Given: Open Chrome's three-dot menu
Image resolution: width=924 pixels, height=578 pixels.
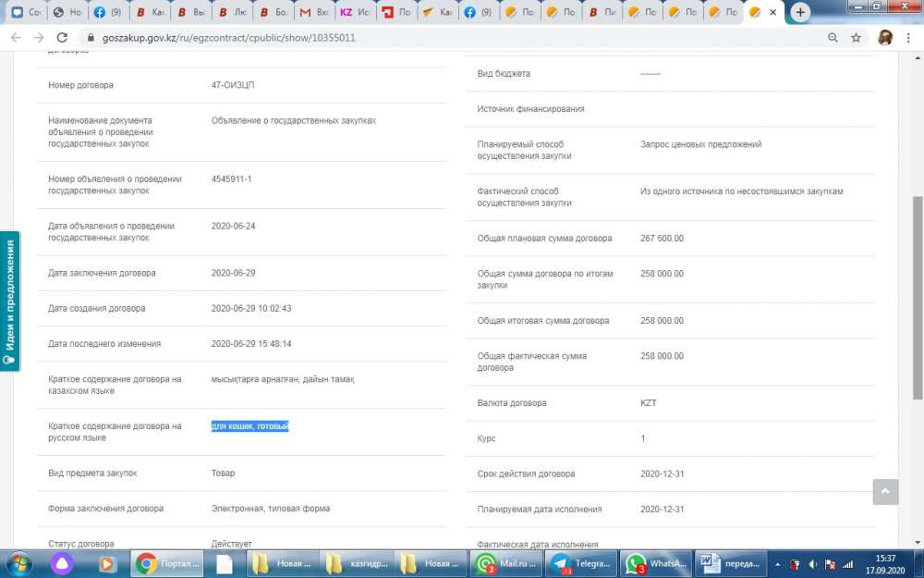Looking at the screenshot, I should pos(909,38).
